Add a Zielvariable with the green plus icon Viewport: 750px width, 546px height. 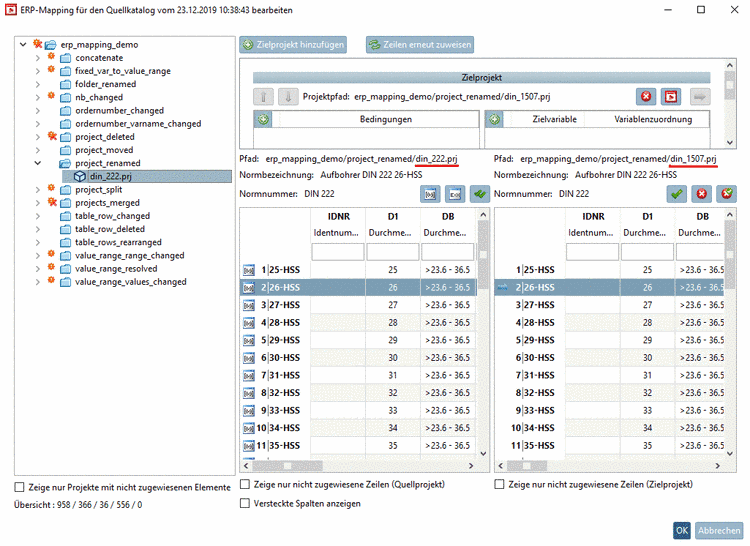[495, 119]
